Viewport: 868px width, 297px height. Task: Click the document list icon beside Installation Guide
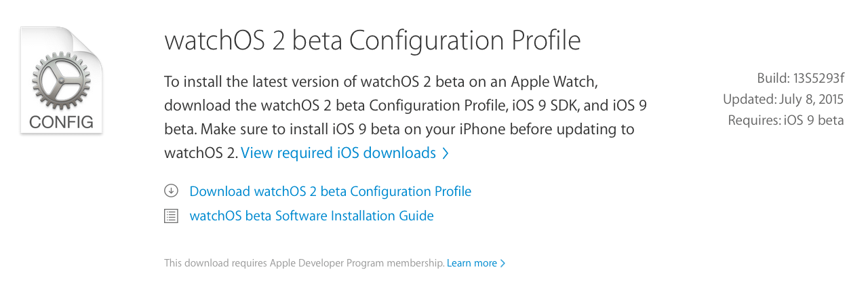pyautogui.click(x=171, y=216)
